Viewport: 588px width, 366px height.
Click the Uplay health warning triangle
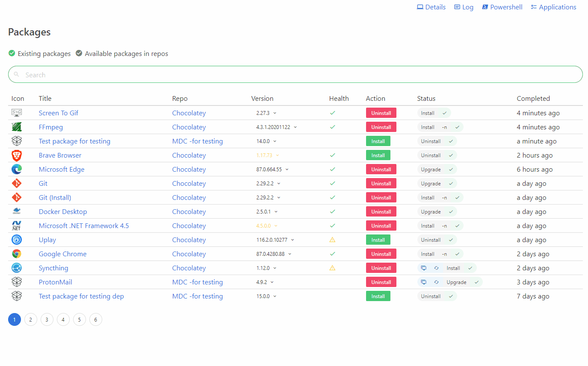tap(332, 240)
